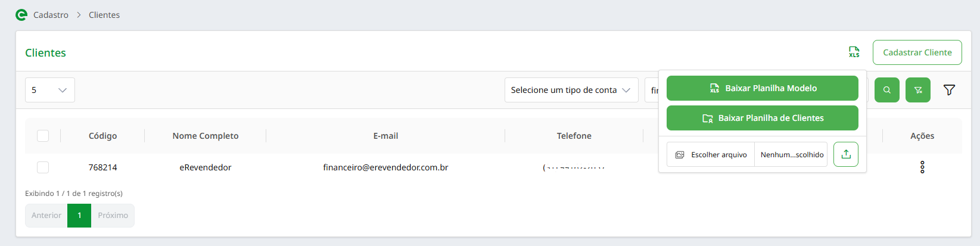980x246 pixels.
Task: Click the green search magnifier button
Action: [x=886, y=90]
